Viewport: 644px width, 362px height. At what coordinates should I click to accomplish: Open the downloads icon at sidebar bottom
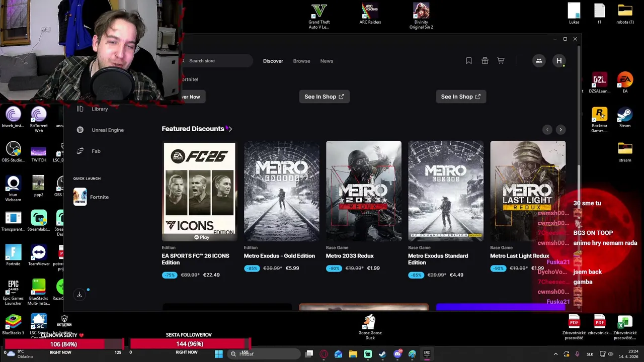coord(79,295)
